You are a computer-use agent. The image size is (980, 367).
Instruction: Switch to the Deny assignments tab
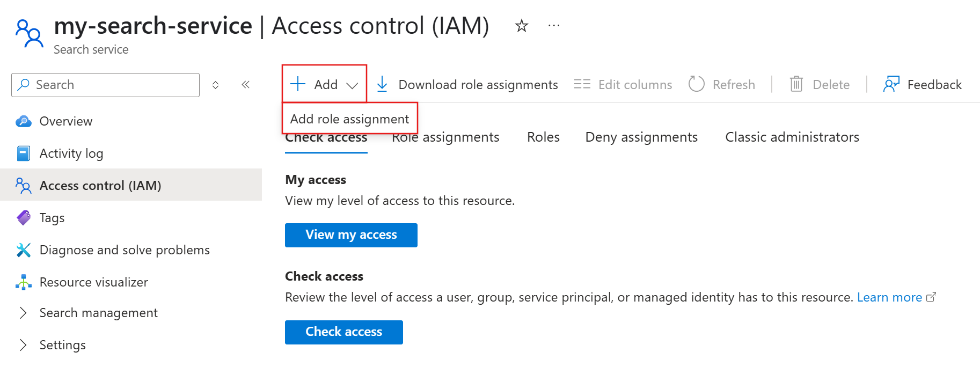pos(641,137)
